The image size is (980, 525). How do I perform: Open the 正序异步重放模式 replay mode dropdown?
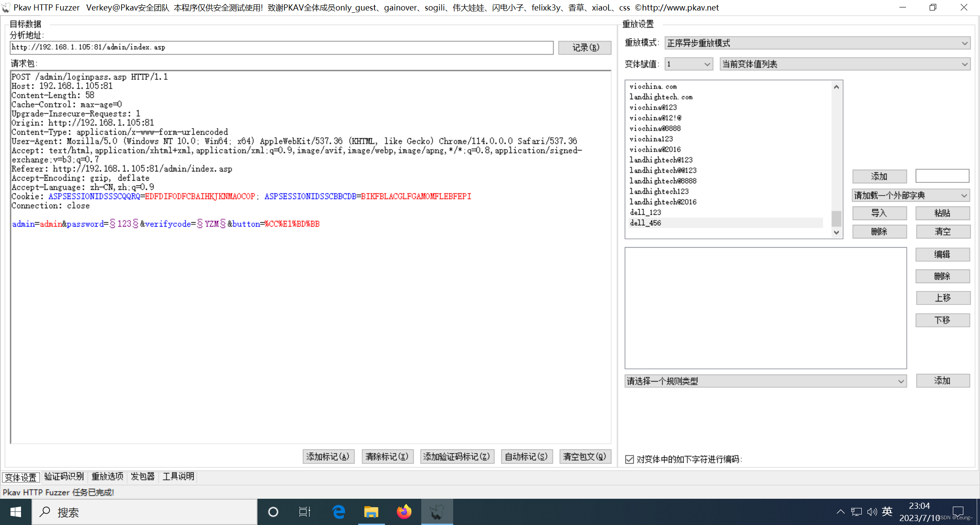[x=817, y=43]
